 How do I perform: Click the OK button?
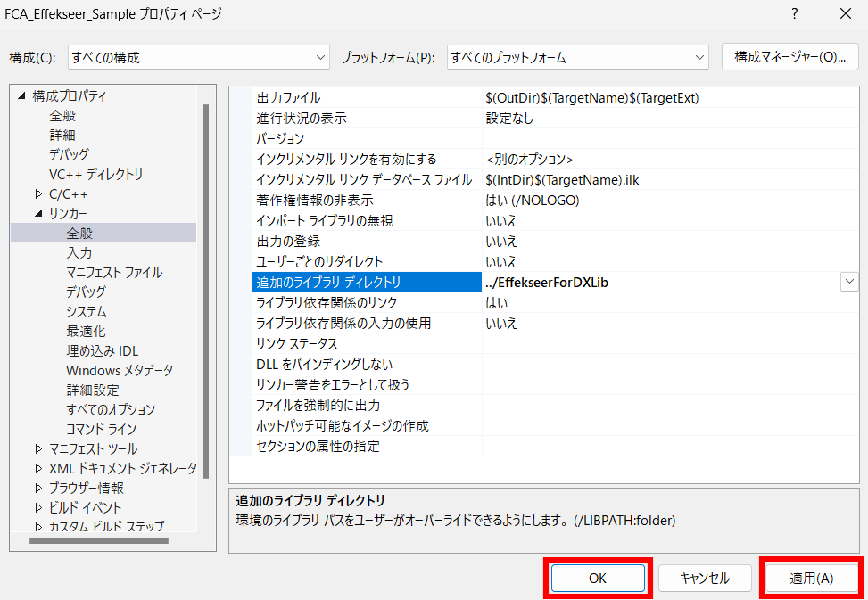pyautogui.click(x=598, y=578)
